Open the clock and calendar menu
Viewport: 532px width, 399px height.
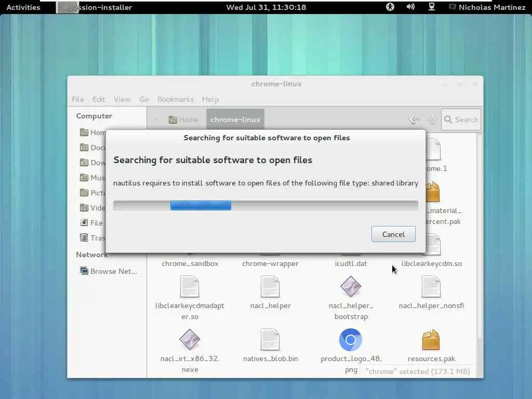(x=266, y=7)
